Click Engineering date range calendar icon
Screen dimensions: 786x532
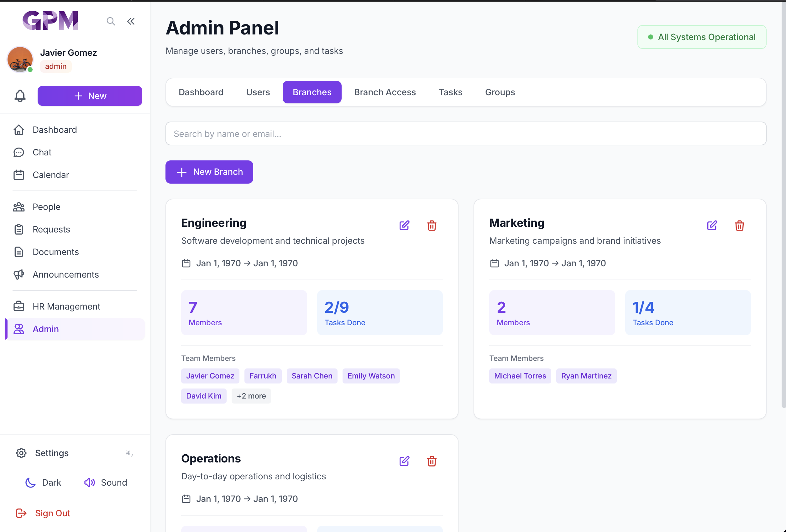click(186, 263)
